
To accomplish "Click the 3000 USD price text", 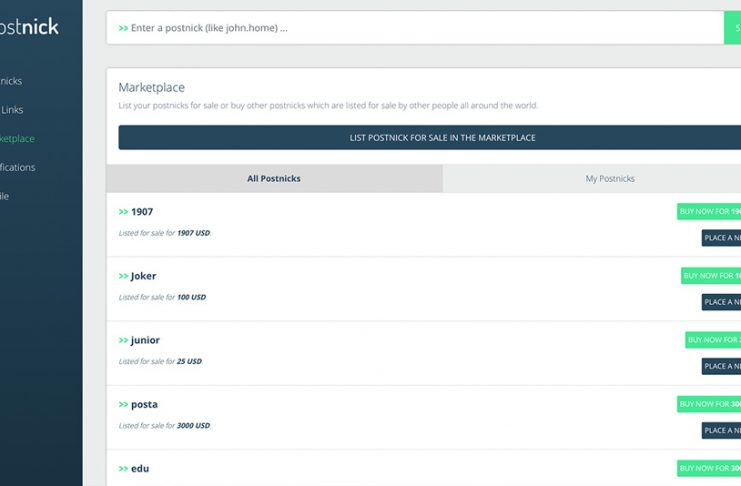I will (193, 426).
